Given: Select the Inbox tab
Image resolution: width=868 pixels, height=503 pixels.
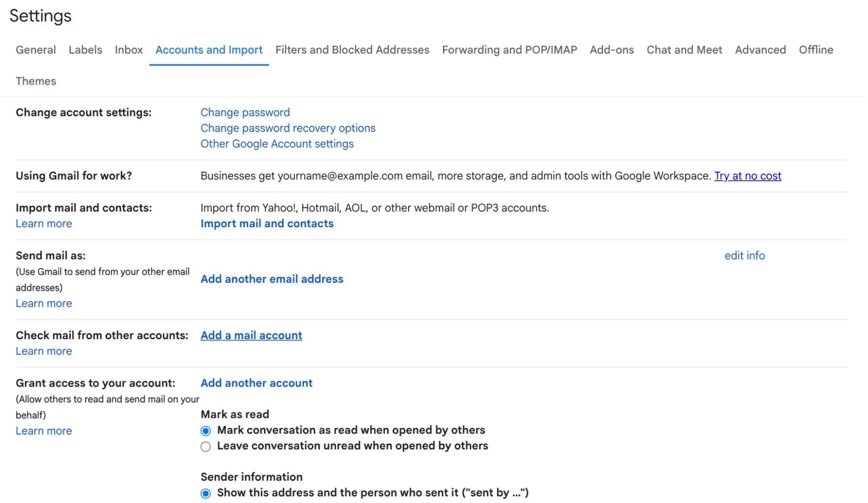Looking at the screenshot, I should pyautogui.click(x=129, y=50).
